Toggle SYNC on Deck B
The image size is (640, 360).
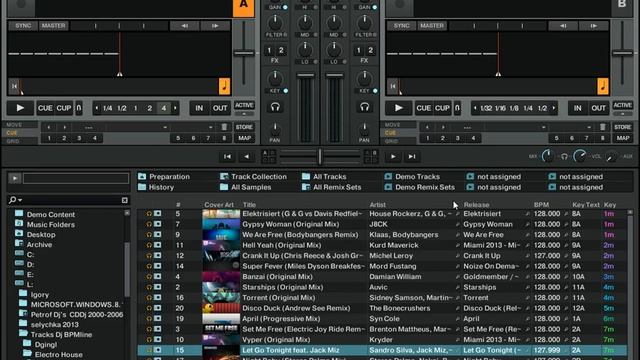click(x=401, y=26)
